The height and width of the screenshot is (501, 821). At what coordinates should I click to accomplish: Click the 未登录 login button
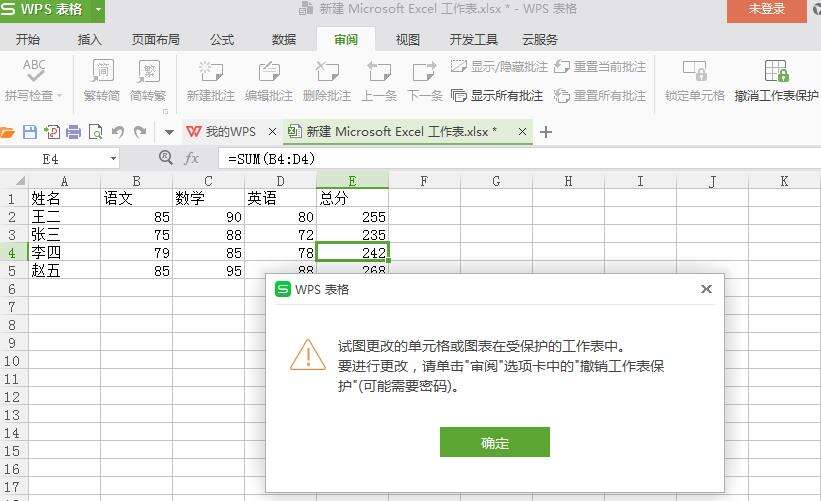767,9
